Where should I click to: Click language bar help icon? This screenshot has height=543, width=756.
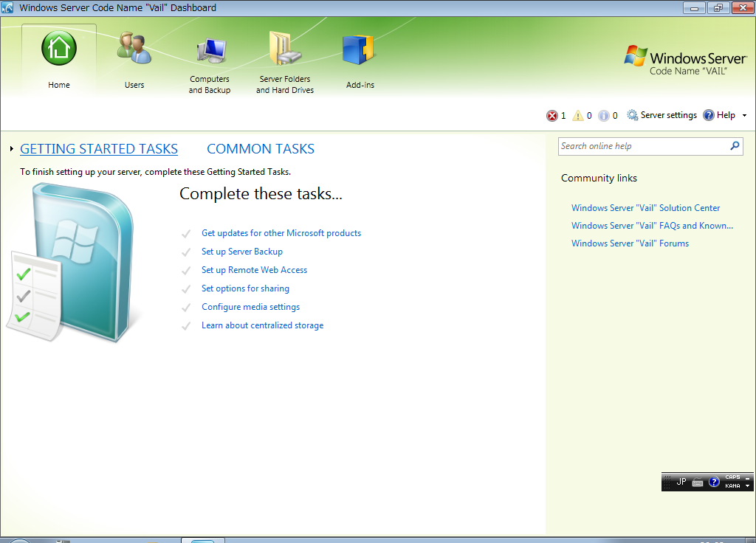[714, 481]
